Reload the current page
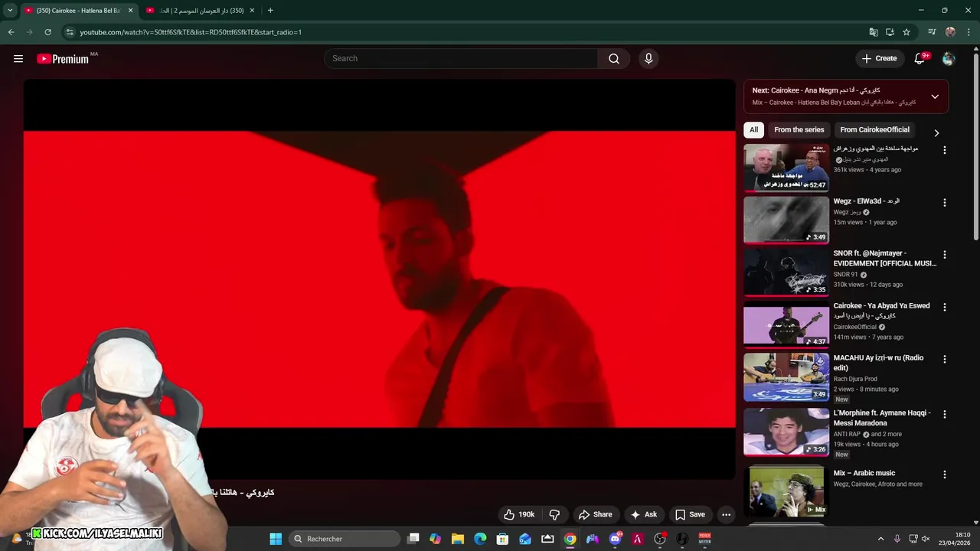The height and width of the screenshot is (551, 980). [x=47, y=32]
